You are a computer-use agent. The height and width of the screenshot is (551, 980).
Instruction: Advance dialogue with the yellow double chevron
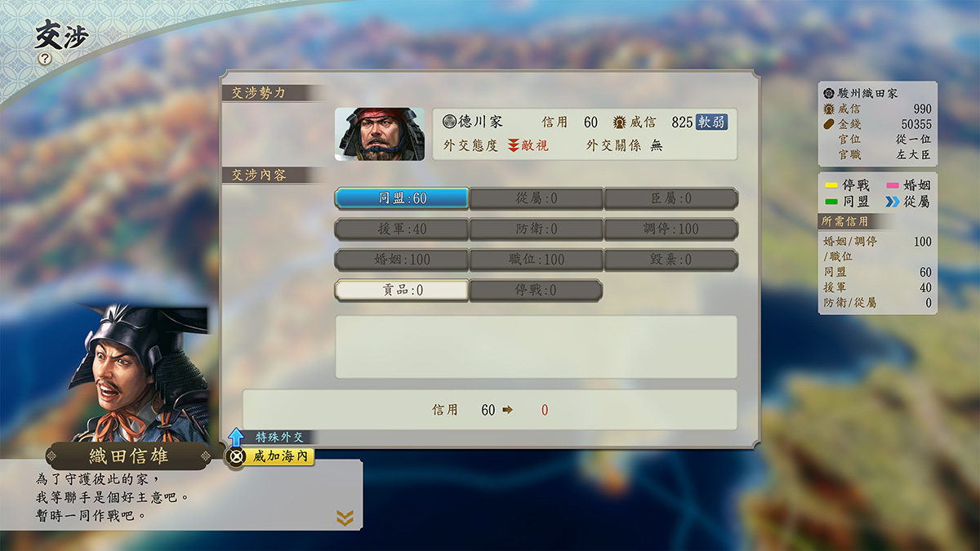point(345,518)
